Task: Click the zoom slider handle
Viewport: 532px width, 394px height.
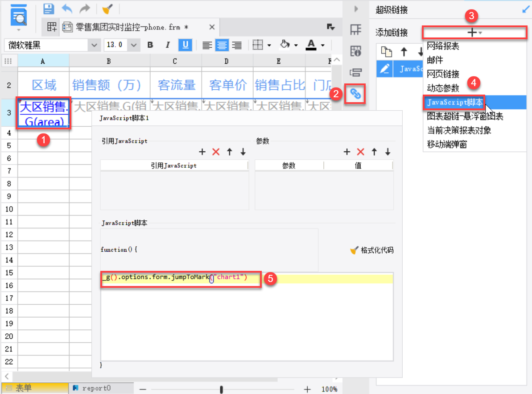Action: (222, 390)
